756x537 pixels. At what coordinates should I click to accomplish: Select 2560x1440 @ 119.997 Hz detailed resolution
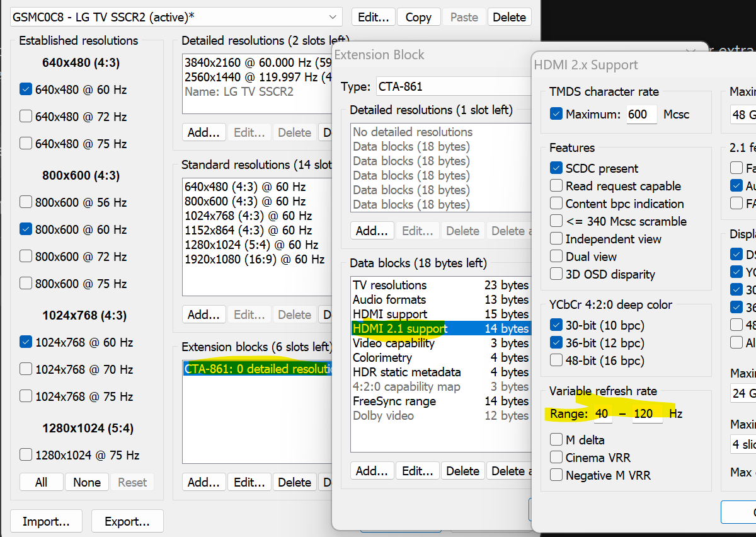258,77
